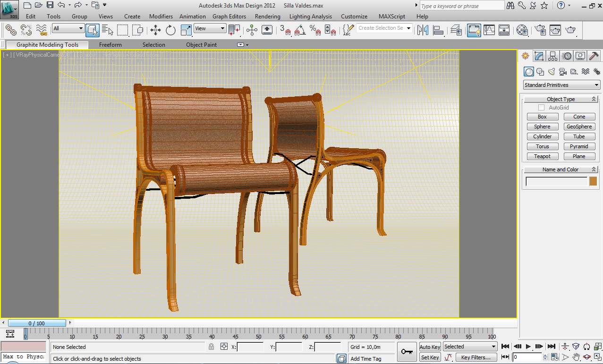
Task: Click the GeoSphere button
Action: pos(579,127)
